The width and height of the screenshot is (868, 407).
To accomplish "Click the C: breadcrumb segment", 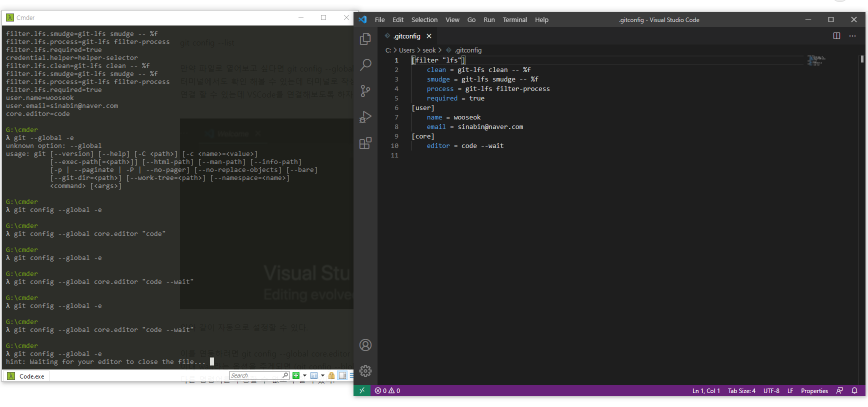I will (x=388, y=50).
